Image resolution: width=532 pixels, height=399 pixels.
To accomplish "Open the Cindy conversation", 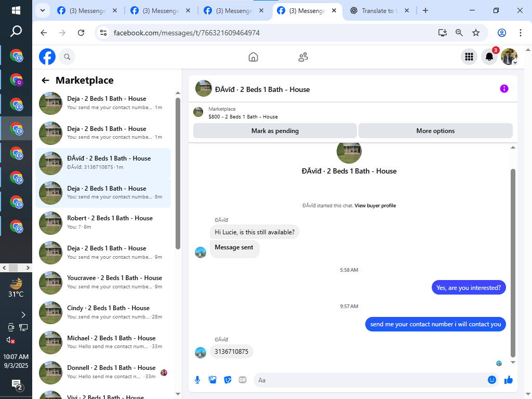I will (x=103, y=312).
